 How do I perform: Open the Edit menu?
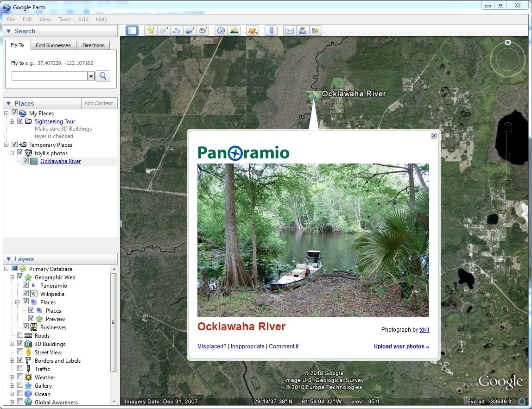27,19
